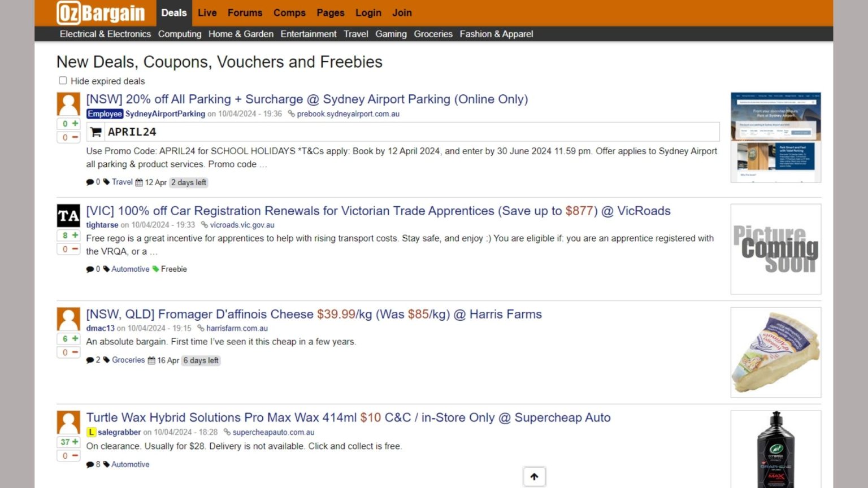Viewport: 868px width, 488px height.
Task: Open the shopping cart coupon icon beside APRIL24
Action: (95, 132)
